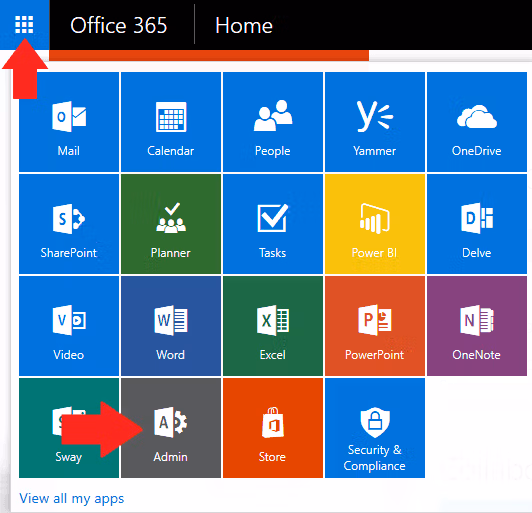Open the Security & Compliance tile

pos(375,428)
